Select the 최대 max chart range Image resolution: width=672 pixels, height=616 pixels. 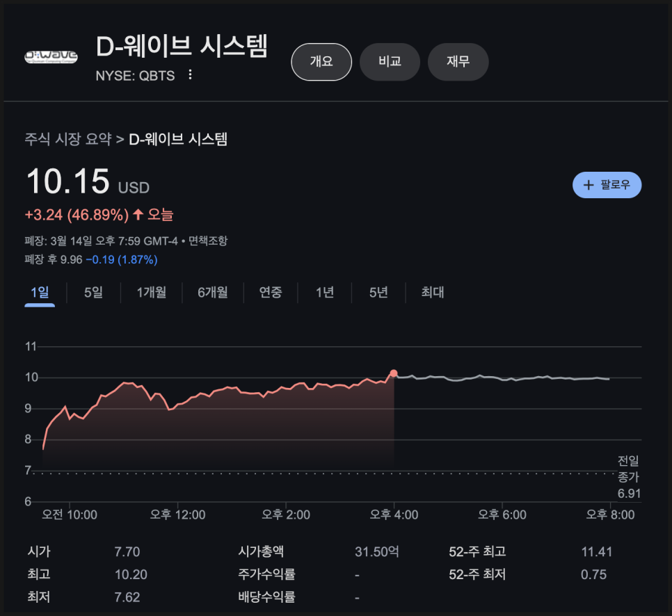click(x=433, y=293)
